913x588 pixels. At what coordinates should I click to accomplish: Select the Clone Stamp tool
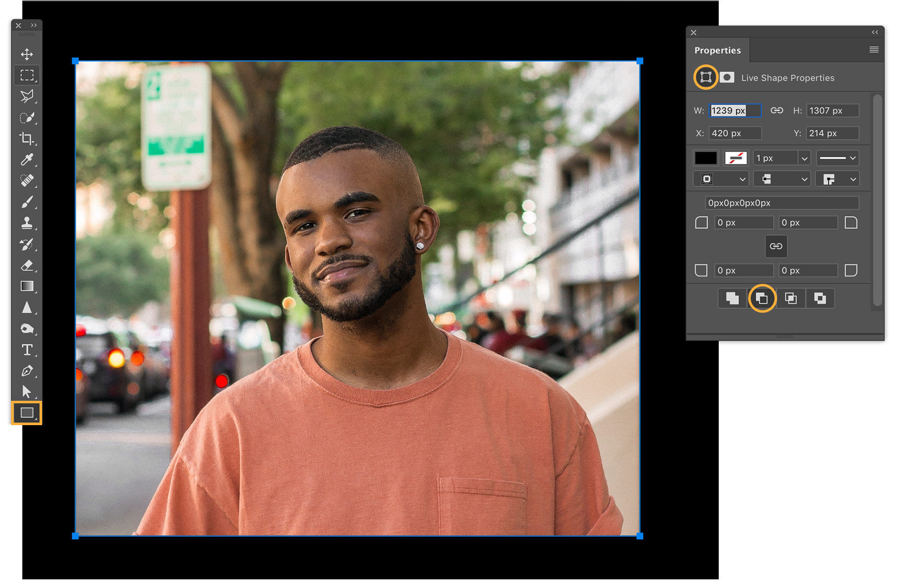(x=27, y=223)
